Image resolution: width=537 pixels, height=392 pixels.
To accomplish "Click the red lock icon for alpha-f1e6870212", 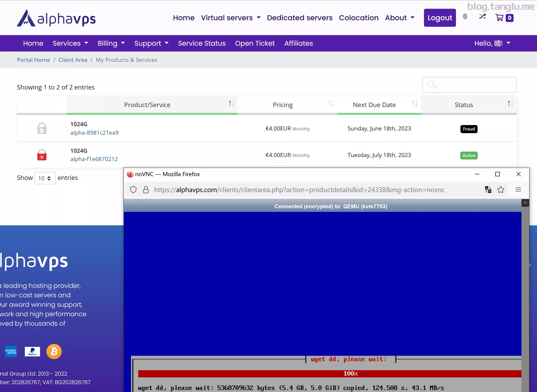I will pos(42,155).
